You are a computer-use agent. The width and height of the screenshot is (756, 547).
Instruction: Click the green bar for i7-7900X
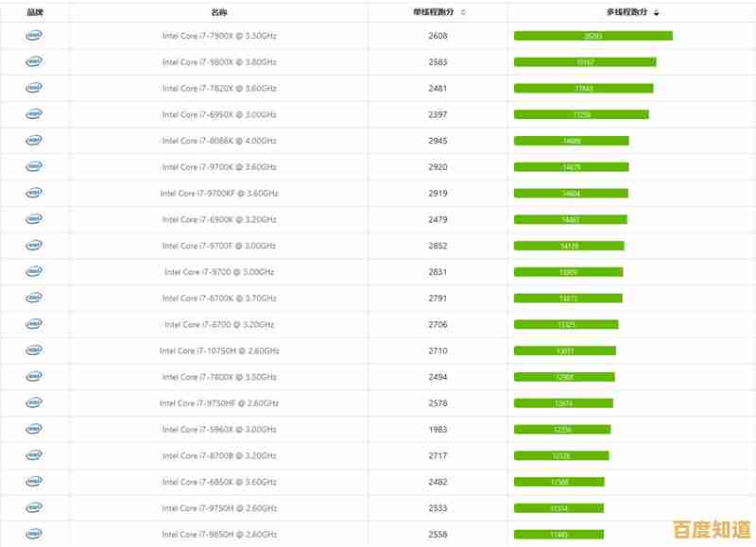click(593, 36)
